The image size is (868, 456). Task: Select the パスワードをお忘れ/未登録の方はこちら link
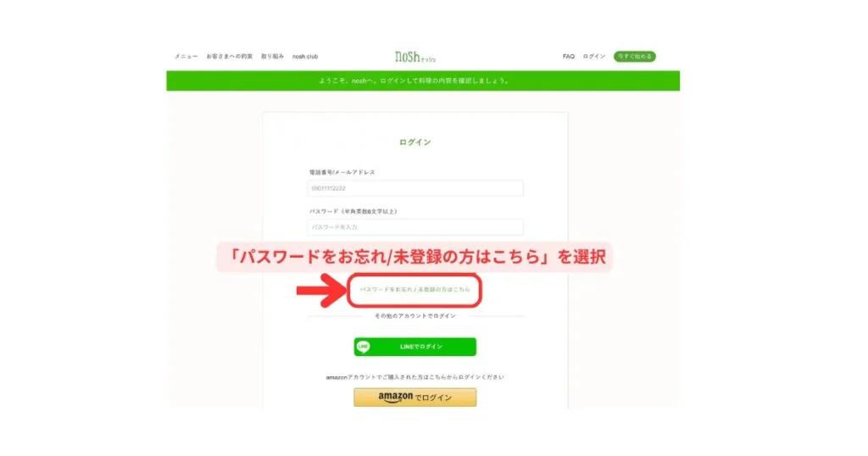[x=415, y=289]
